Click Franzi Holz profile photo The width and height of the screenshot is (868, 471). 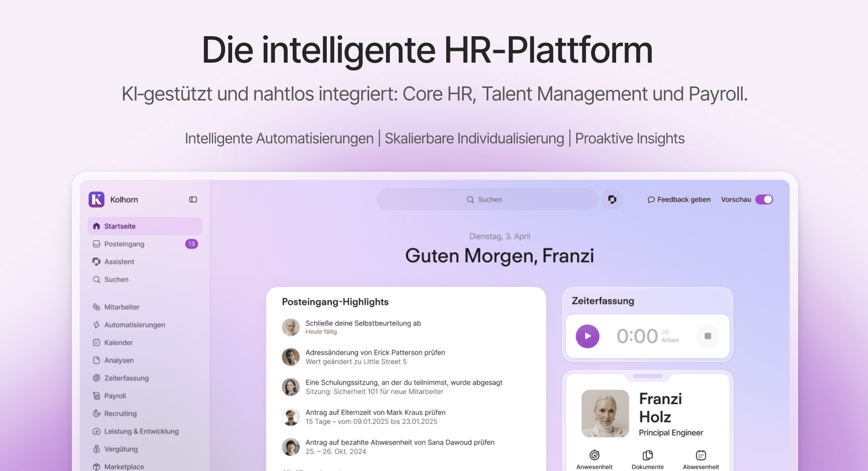coord(605,413)
